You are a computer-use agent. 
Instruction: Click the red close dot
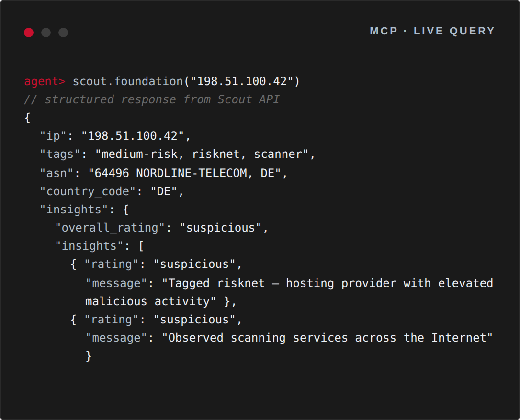click(29, 33)
